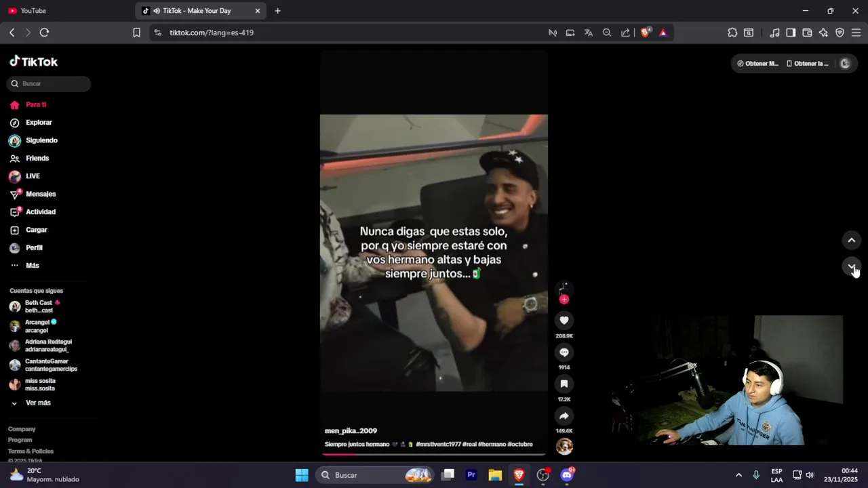
Task: Click the share page icon
Action: (x=625, y=33)
